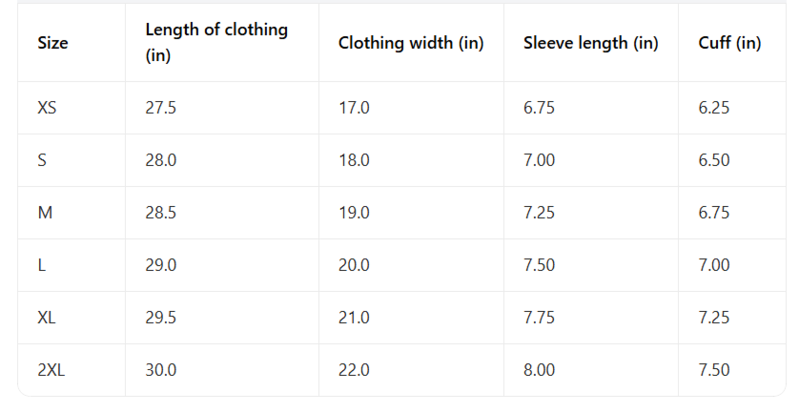The width and height of the screenshot is (799, 413).
Task: Click the 27.5 length value for XS
Action: click(161, 108)
